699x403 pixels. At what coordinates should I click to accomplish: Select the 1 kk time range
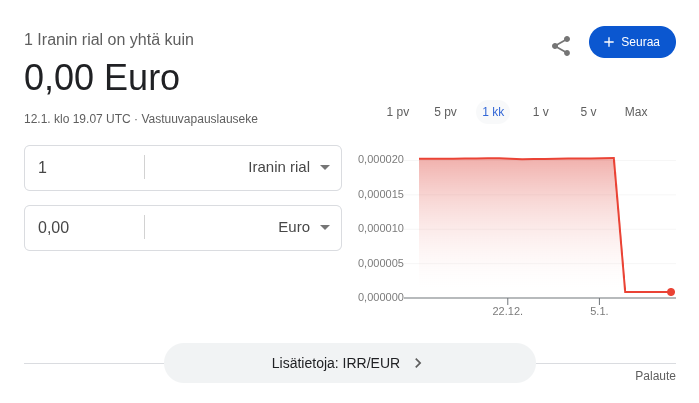tap(493, 112)
